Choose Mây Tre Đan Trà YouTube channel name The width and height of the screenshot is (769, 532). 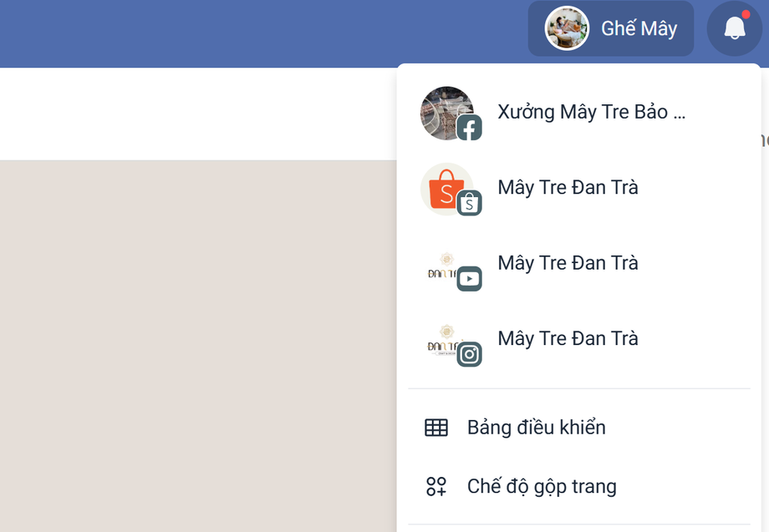click(x=568, y=263)
